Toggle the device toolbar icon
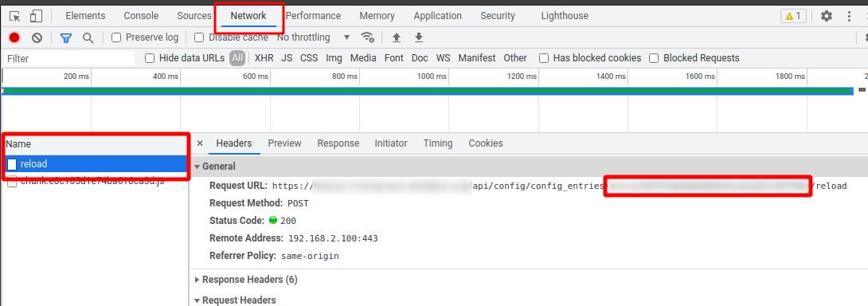The width and height of the screenshot is (868, 306). point(36,16)
